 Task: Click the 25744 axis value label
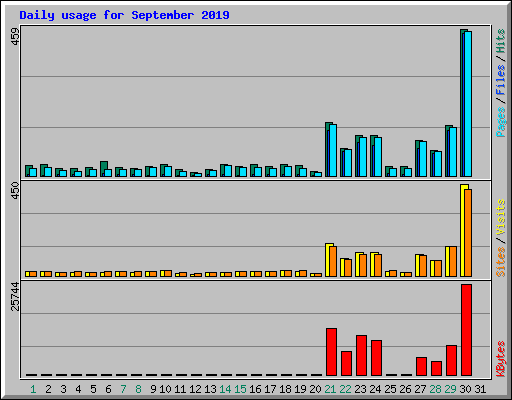(x=15, y=296)
